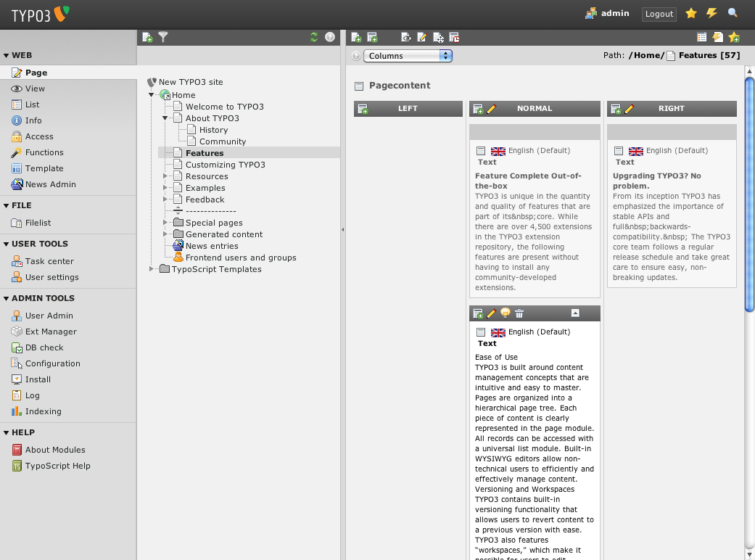Open the page history clock icon

pos(454,37)
